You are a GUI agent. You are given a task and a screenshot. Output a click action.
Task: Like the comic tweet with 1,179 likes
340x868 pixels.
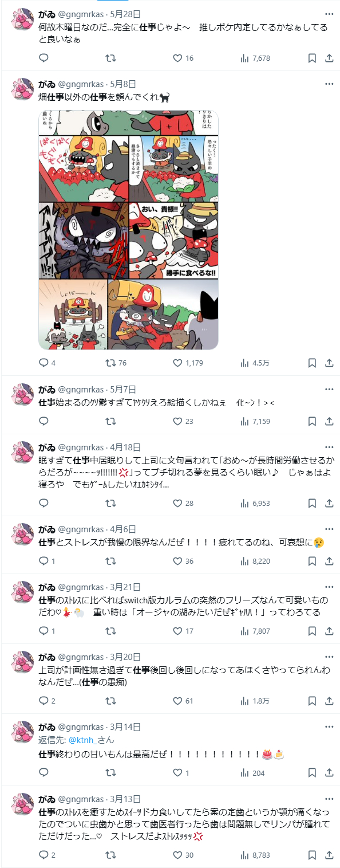pos(188,363)
